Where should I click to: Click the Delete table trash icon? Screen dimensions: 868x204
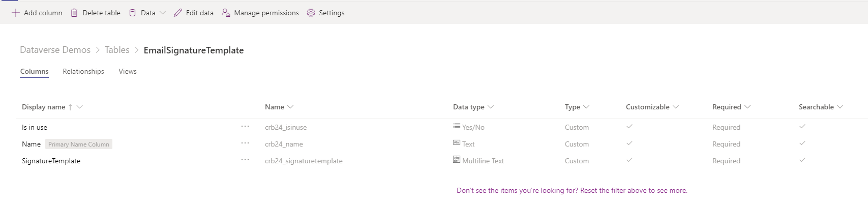[74, 13]
